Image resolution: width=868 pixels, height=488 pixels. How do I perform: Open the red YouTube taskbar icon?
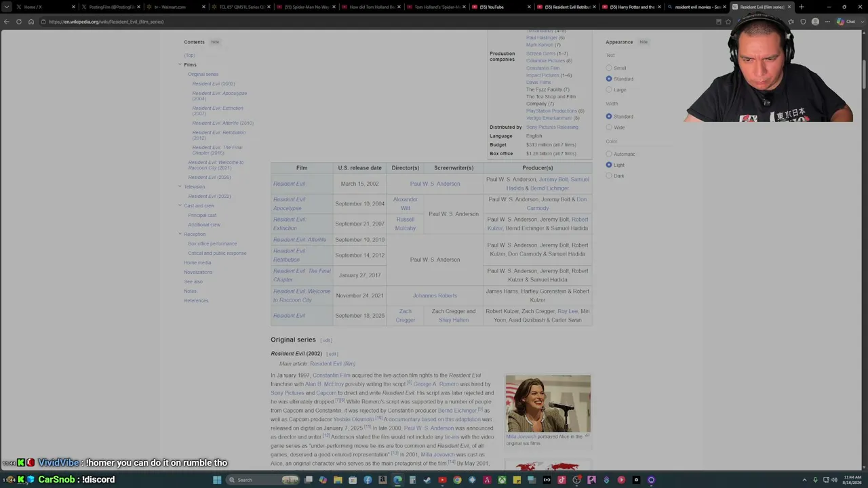tap(442, 480)
